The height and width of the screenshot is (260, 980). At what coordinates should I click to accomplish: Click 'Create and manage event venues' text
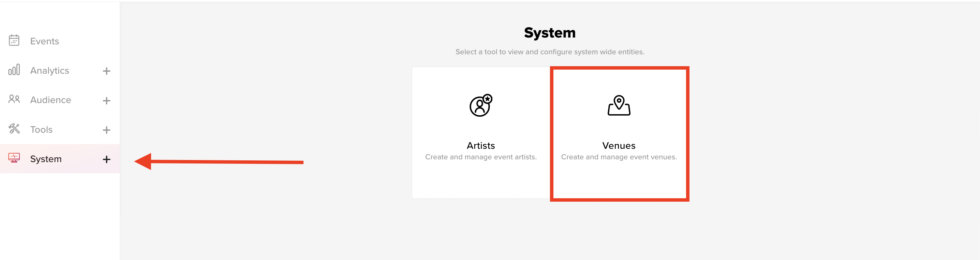tap(619, 157)
